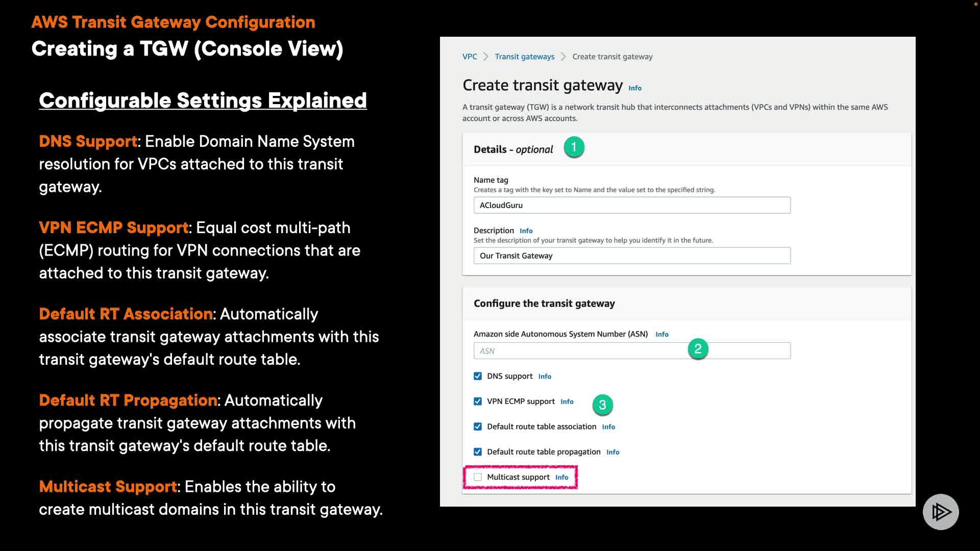
Task: Click green step marker number 1
Action: [x=574, y=147]
